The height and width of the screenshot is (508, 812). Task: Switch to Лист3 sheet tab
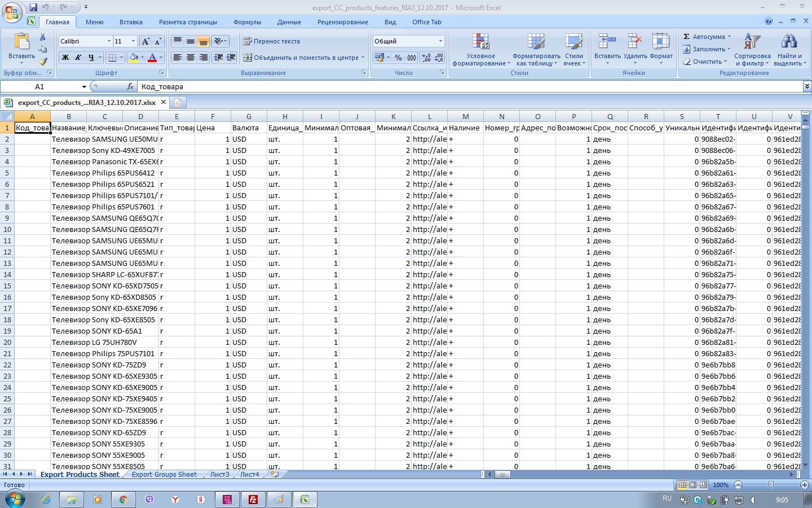pyautogui.click(x=220, y=475)
